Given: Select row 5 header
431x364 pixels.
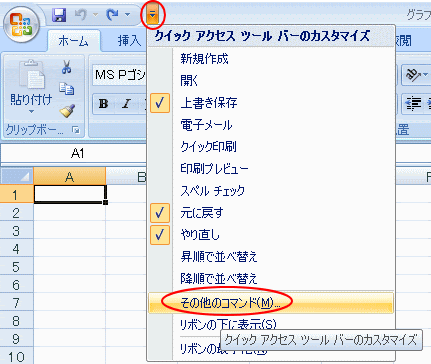Looking at the screenshot, I should pyautogui.click(x=16, y=267).
